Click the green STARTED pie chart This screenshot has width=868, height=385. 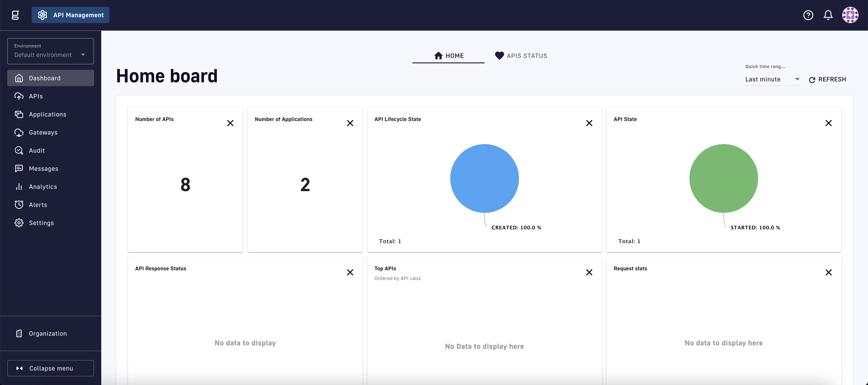pyautogui.click(x=723, y=178)
